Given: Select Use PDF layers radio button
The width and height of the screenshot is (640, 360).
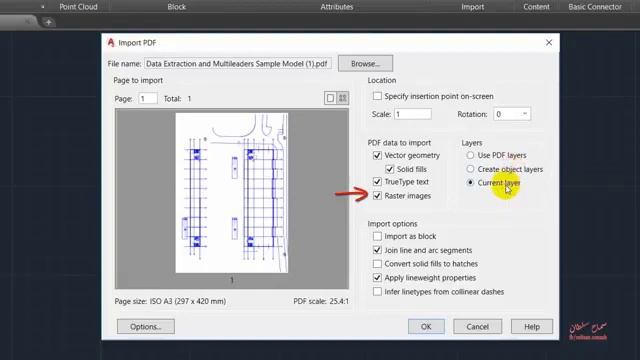Looking at the screenshot, I should pos(470,155).
